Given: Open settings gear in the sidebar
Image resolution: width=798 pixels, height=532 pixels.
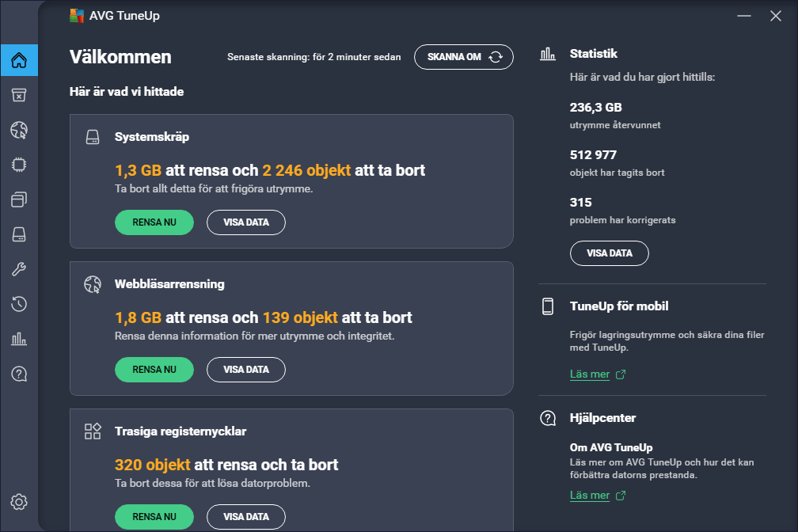Looking at the screenshot, I should coord(19,502).
